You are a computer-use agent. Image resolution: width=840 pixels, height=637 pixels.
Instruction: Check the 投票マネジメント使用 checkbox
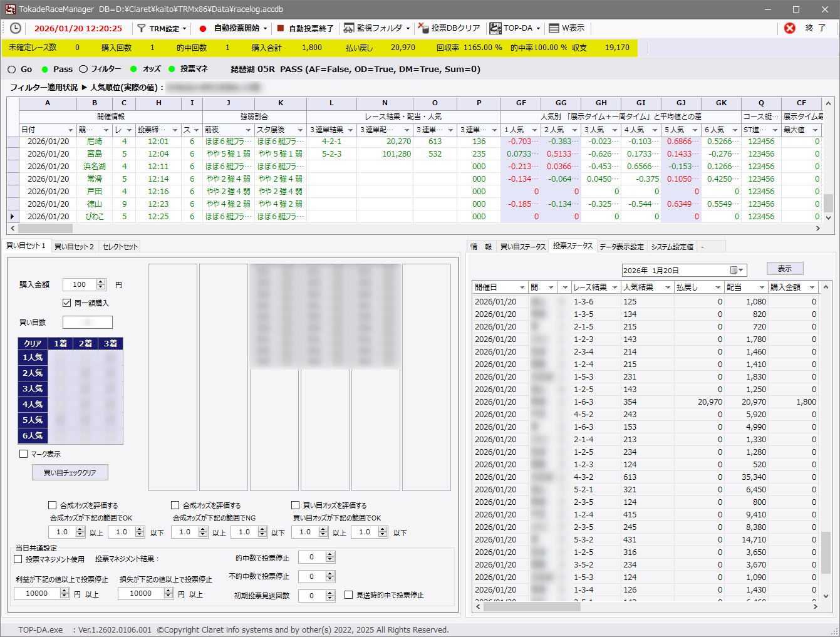click(18, 559)
